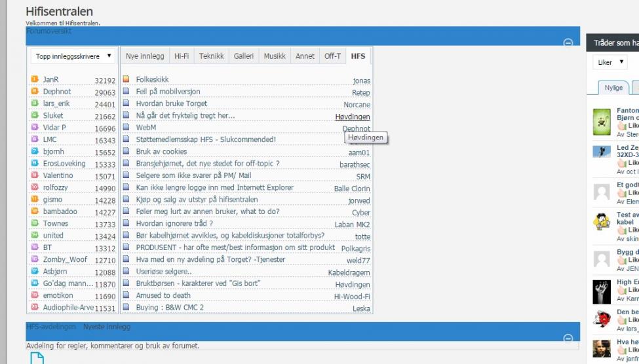Open the Liker dropdown
The width and height of the screenshot is (639, 364).
pos(610,62)
